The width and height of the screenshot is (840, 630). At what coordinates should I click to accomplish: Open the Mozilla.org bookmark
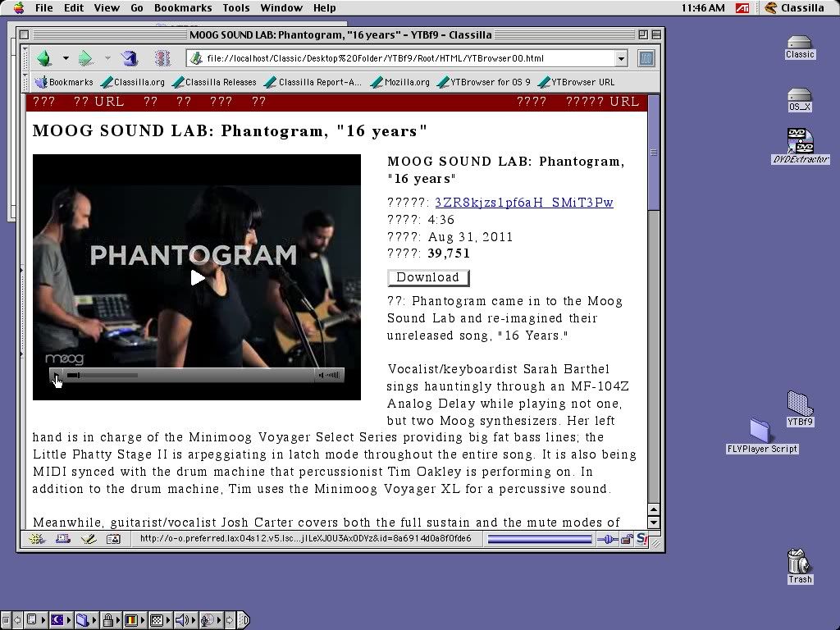click(400, 82)
